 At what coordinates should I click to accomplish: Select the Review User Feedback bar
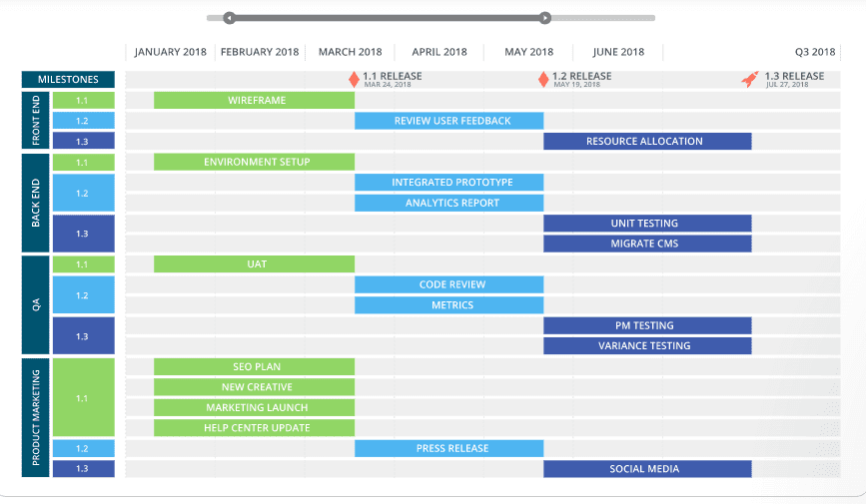click(449, 121)
